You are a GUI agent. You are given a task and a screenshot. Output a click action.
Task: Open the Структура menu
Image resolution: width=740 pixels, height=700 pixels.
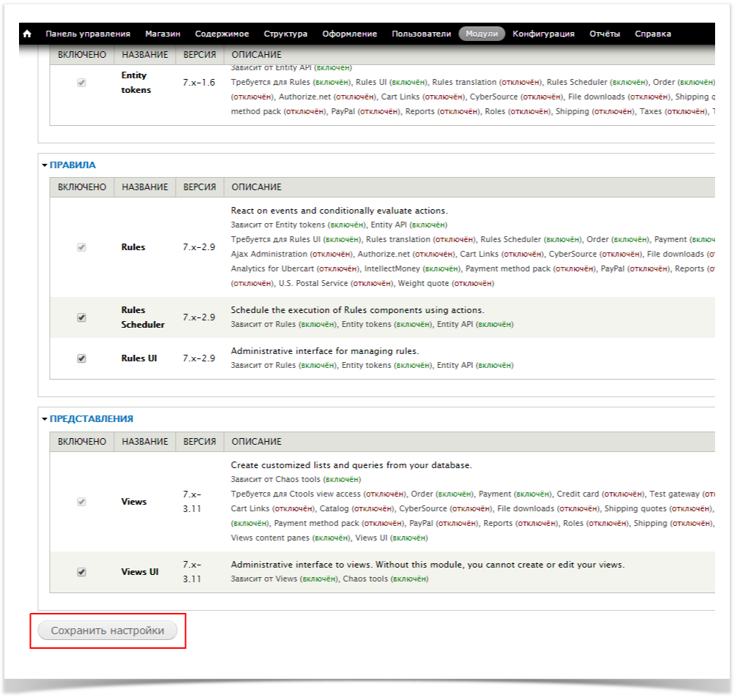(285, 34)
